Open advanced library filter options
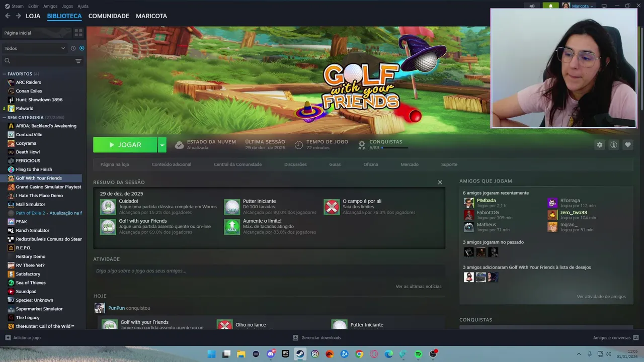This screenshot has width=644, height=362. click(78, 61)
